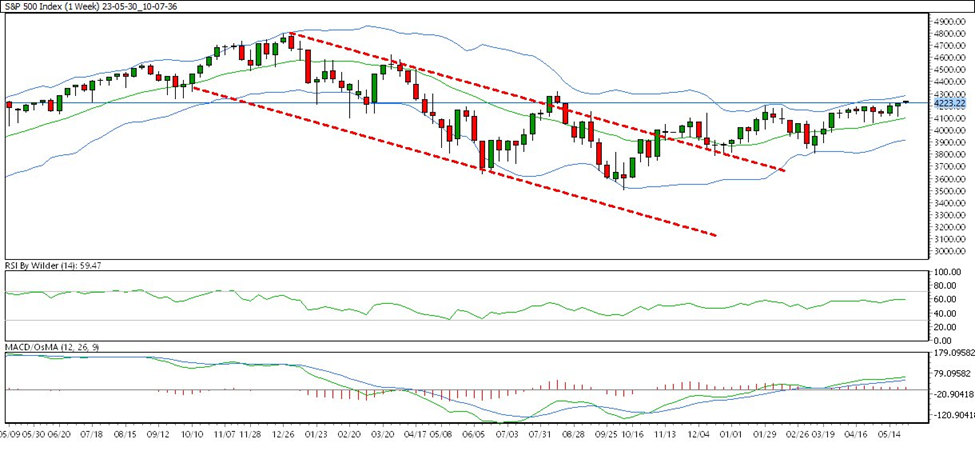Click the 08/28 date label
The image size is (975, 455).
[x=575, y=432]
